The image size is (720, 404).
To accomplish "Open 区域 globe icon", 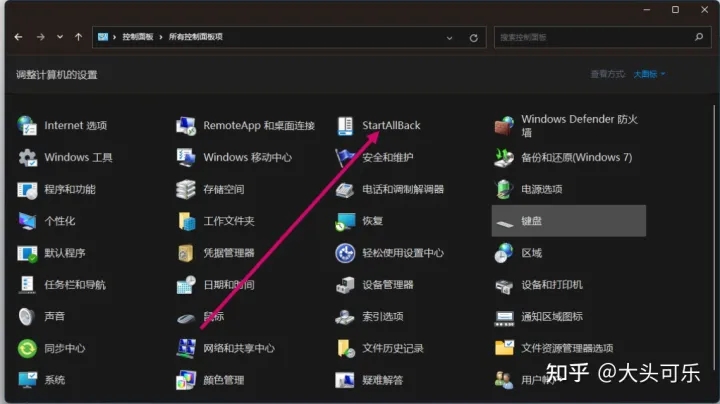I will click(504, 253).
